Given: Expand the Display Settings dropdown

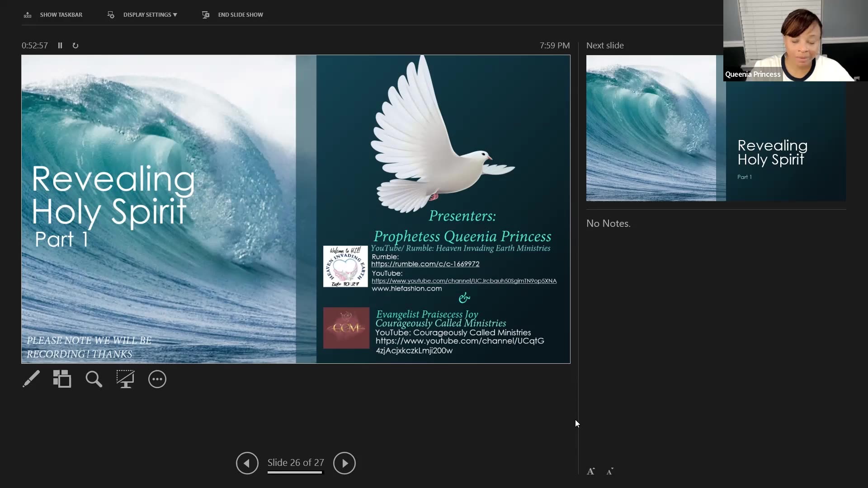Looking at the screenshot, I should point(150,15).
